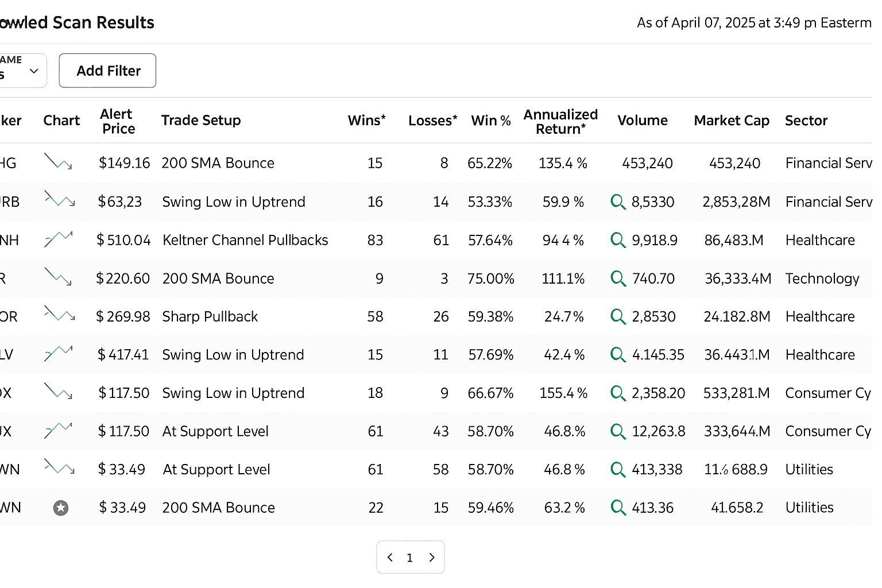Open chart icon for $220.60 row
The height and width of the screenshot is (588, 882).
[59, 277]
